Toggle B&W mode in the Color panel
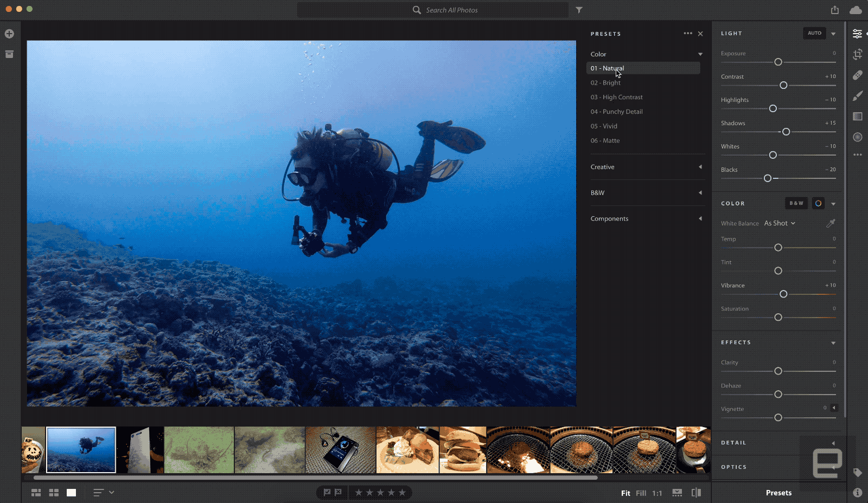This screenshot has height=503, width=868. coord(796,203)
